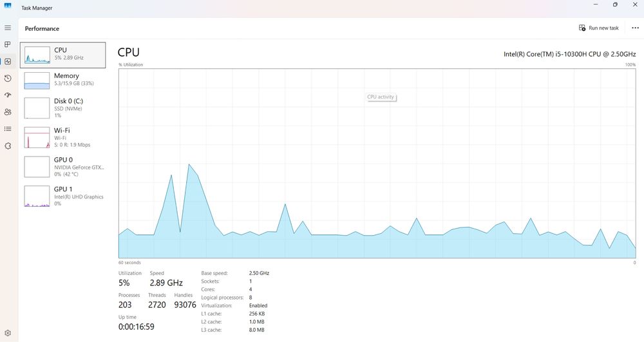Select GPU 1 Intel UHD Graphics entry

[x=63, y=196]
